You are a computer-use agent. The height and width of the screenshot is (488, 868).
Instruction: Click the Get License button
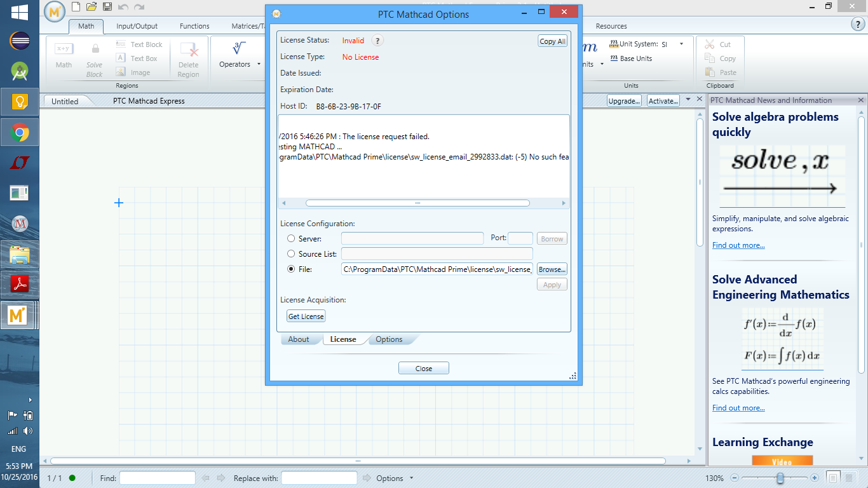[306, 316]
